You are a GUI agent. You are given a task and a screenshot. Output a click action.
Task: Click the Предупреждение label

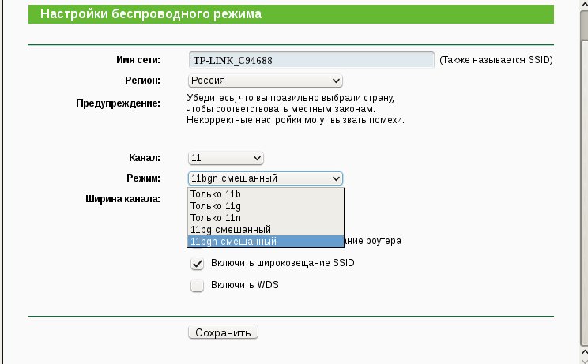coord(118,103)
